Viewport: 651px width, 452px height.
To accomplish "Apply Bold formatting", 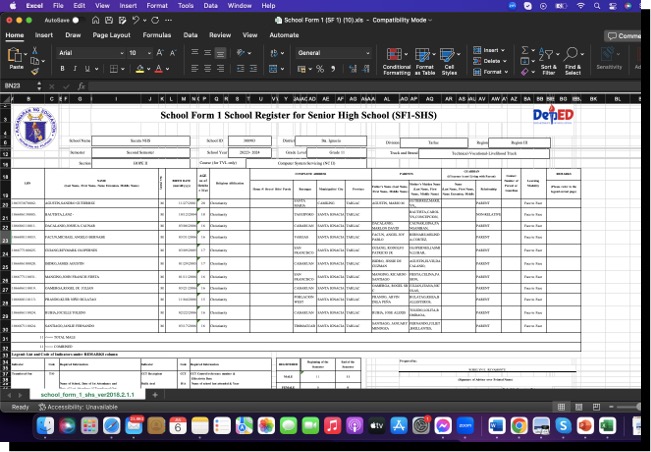I will (x=62, y=69).
